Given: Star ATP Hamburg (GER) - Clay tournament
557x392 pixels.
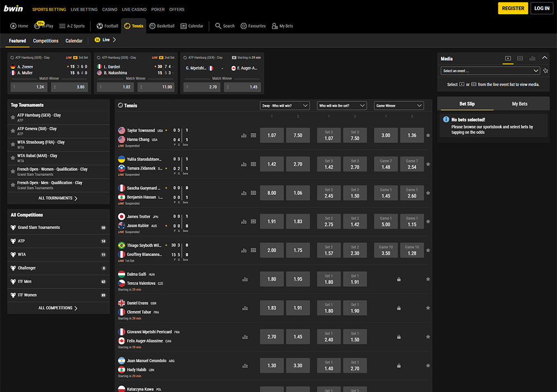Looking at the screenshot, I should pos(13,117).
